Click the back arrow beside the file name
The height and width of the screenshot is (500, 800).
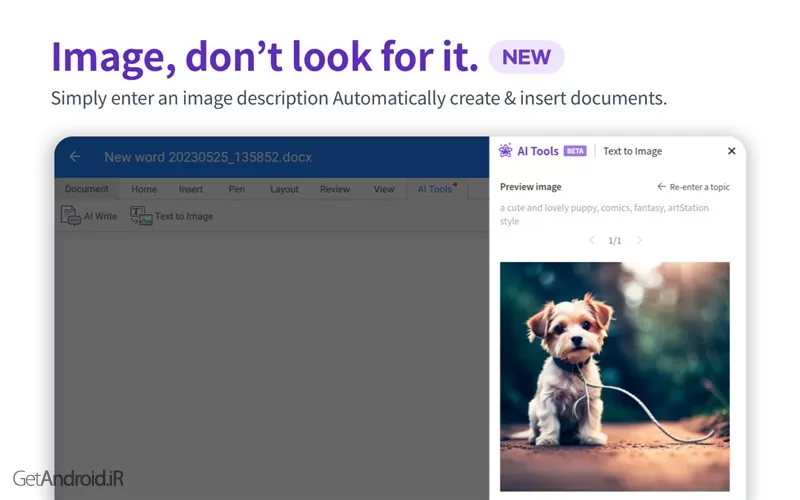75,157
